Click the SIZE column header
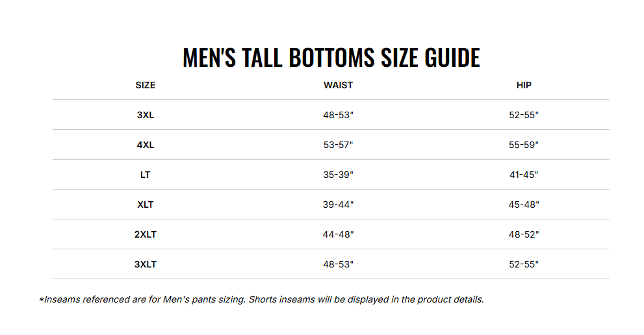This screenshot has width=644, height=335. click(x=146, y=86)
